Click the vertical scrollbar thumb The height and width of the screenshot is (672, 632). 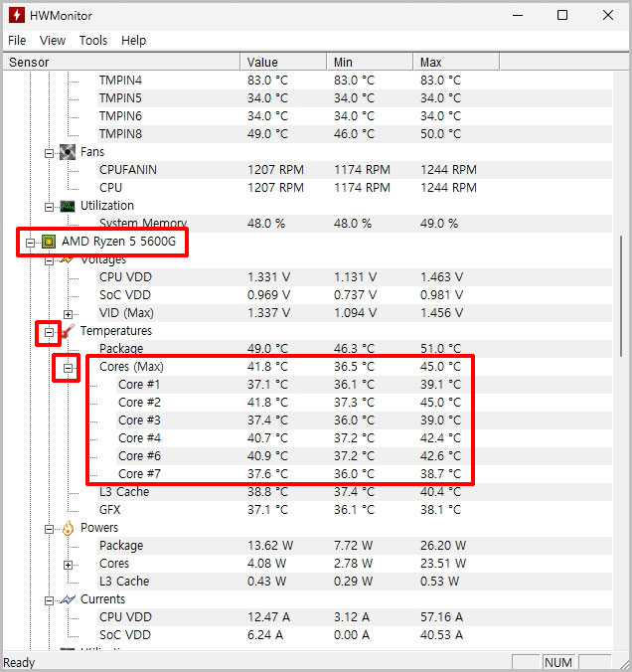point(621,295)
